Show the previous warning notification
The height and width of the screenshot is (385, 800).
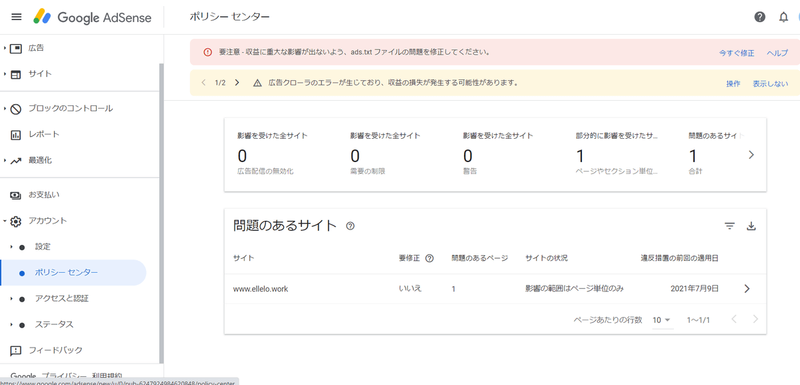coord(204,83)
